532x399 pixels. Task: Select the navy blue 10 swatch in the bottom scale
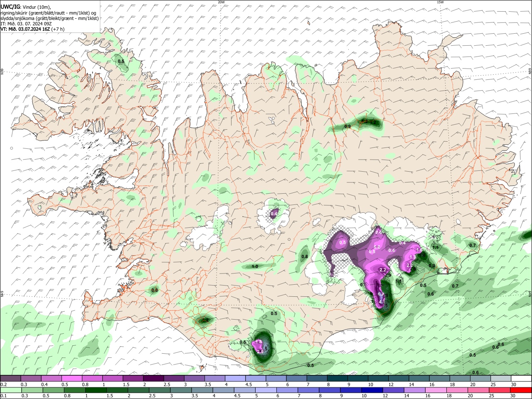372,390
